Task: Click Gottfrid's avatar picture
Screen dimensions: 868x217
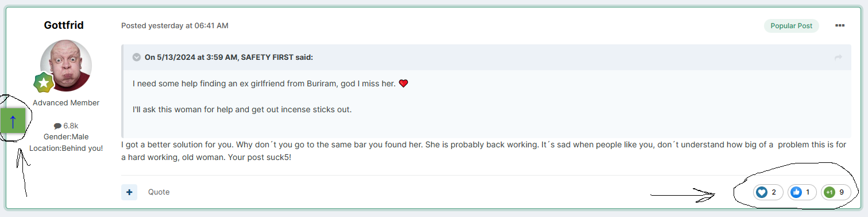Action: pos(66,66)
